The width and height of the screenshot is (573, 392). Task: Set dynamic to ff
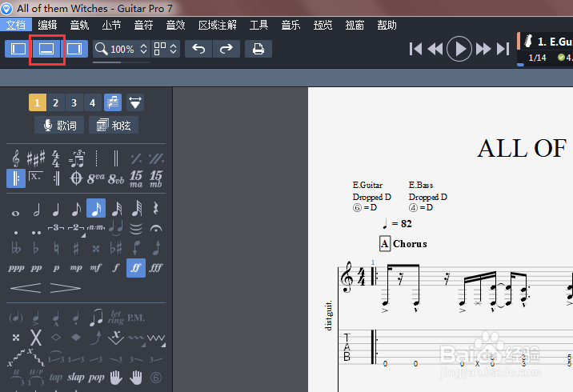click(x=136, y=268)
